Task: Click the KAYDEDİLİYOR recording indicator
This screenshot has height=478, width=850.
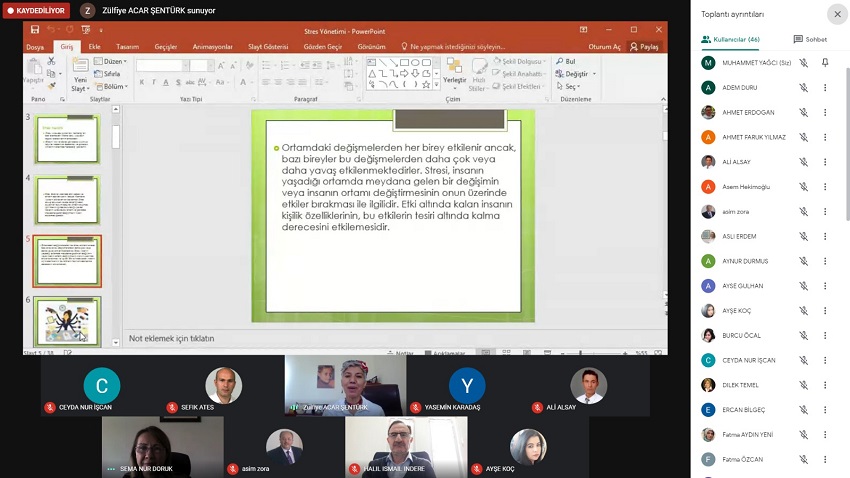Action: 36,10
